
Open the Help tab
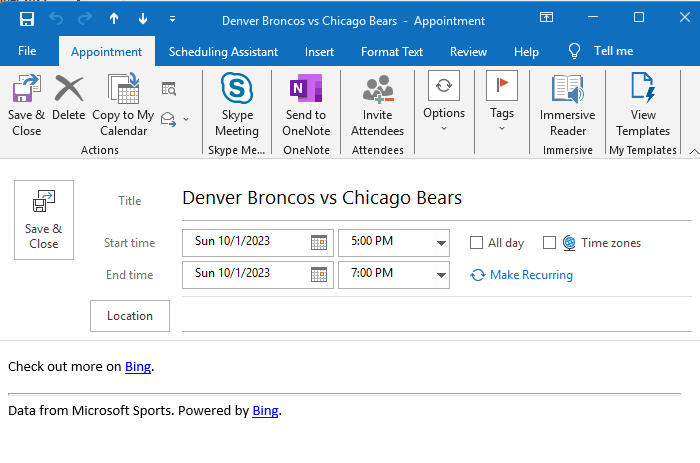click(x=526, y=52)
